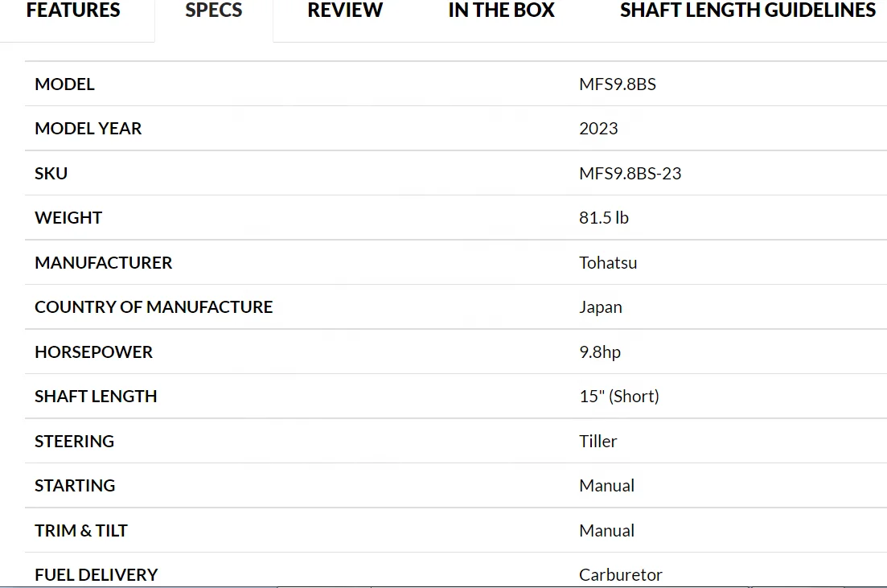Click the country value Japan

(x=600, y=307)
